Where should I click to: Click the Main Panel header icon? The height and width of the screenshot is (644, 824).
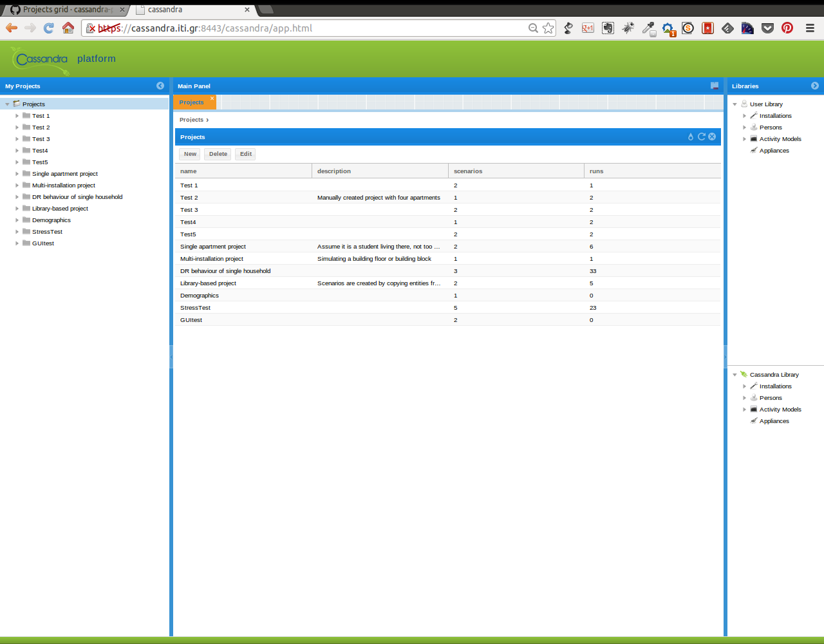[x=715, y=86]
